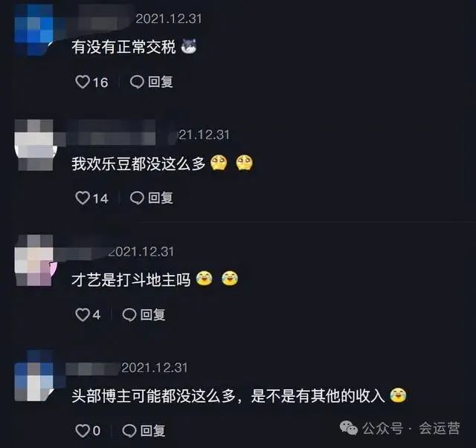Click 回复 under the 4-like comment
This screenshot has width=476, height=448.
tap(152, 314)
